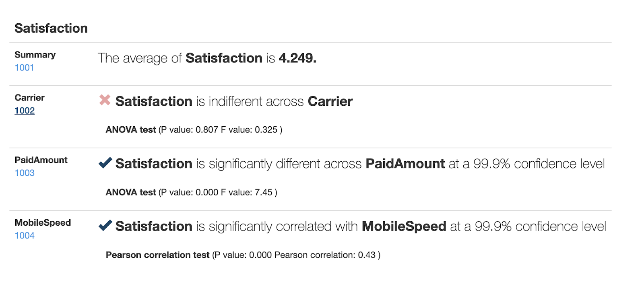
Task: Select the PaidAmount row label
Action: [x=41, y=160]
